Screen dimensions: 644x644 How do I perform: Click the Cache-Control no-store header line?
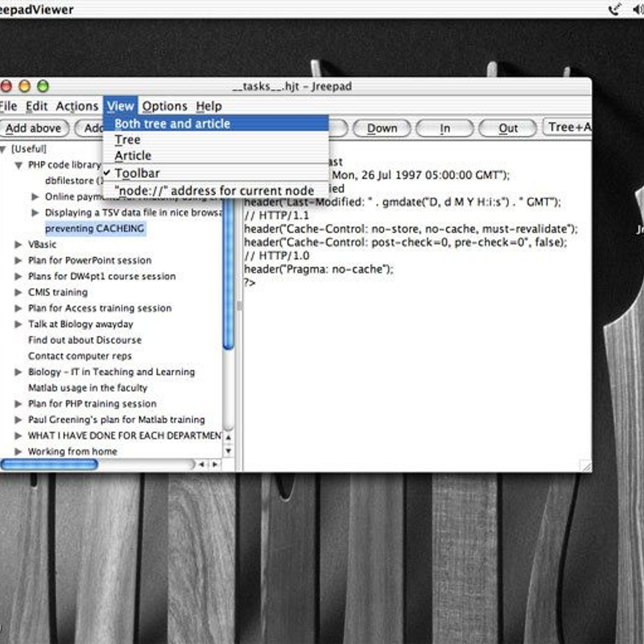click(x=411, y=229)
